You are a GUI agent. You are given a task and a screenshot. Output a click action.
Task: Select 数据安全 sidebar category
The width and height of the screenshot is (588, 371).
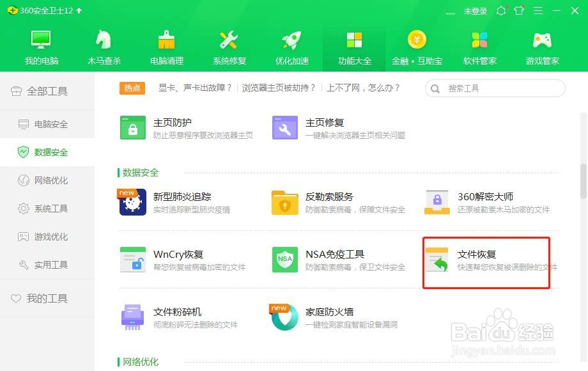click(x=47, y=152)
